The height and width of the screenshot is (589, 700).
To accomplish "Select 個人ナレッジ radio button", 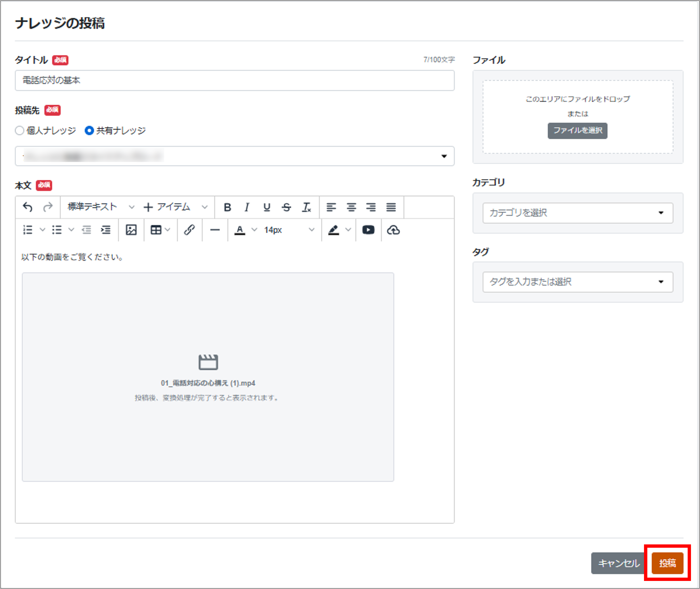I will tap(20, 130).
